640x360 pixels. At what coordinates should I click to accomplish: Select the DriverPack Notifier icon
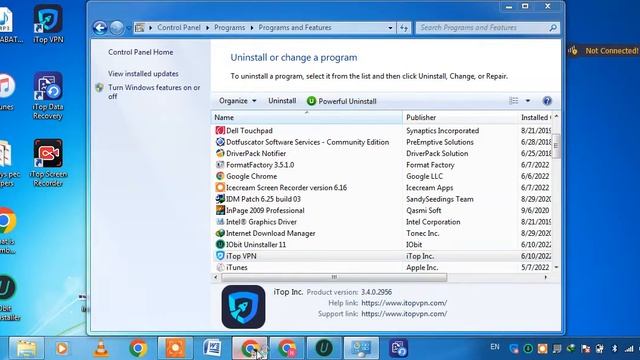[x=220, y=153]
